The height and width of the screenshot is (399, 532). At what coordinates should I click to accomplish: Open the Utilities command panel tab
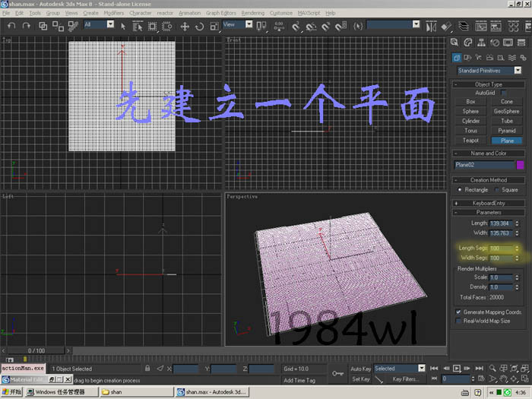click(521, 43)
